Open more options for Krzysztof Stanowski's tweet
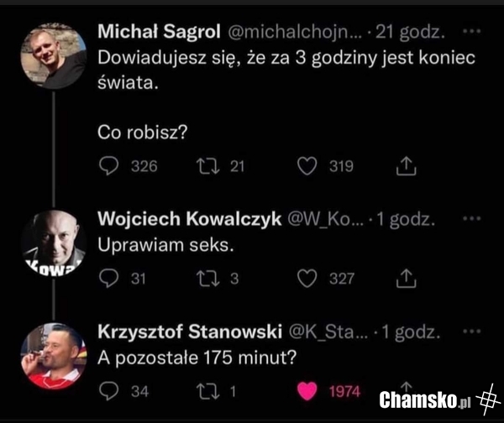 [x=471, y=332]
